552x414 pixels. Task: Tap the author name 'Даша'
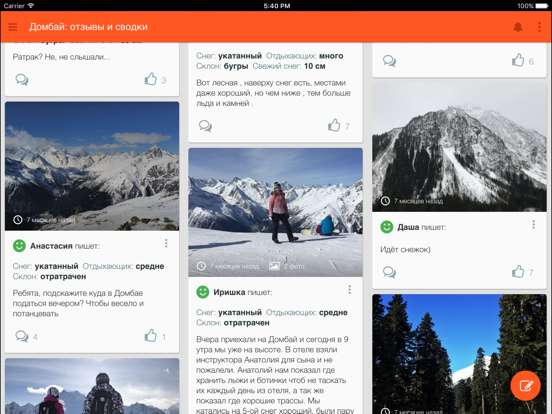pyautogui.click(x=408, y=227)
